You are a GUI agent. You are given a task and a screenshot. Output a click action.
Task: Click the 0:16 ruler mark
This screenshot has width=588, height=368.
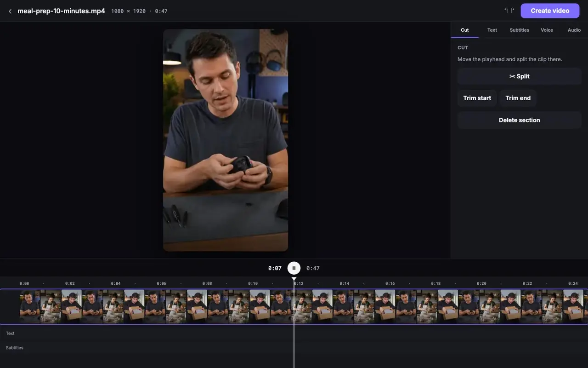point(390,283)
